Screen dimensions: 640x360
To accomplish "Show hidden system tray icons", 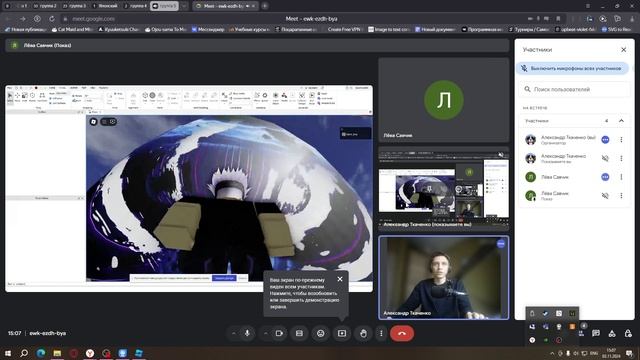I will pos(552,353).
